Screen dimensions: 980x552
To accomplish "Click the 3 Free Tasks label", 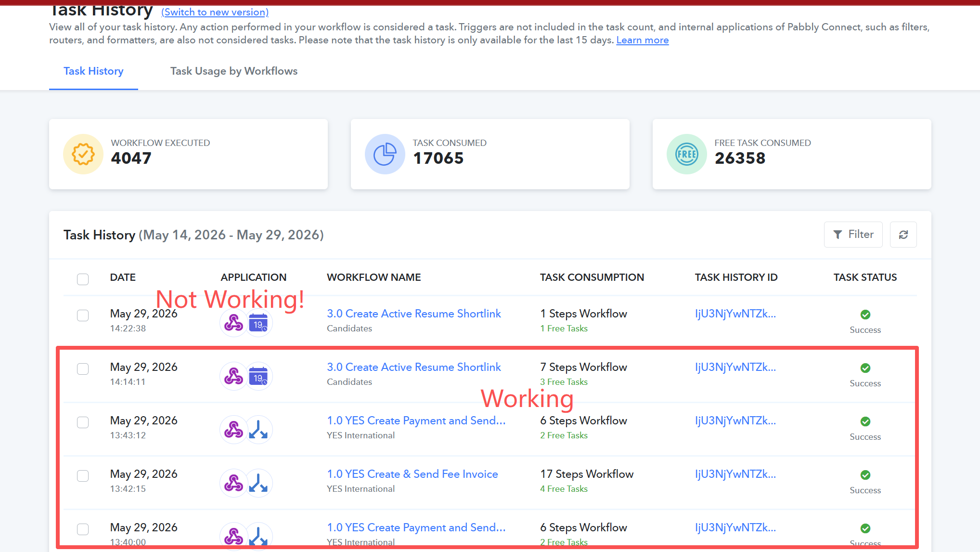I will (564, 382).
